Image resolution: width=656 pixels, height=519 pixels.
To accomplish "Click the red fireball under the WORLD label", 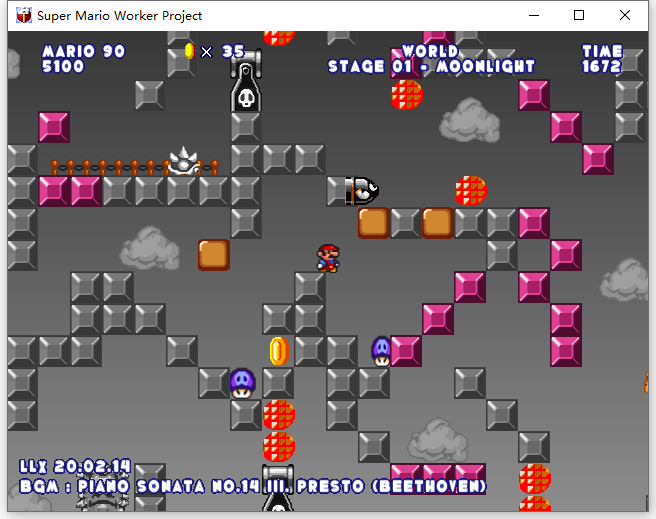I will click(407, 95).
